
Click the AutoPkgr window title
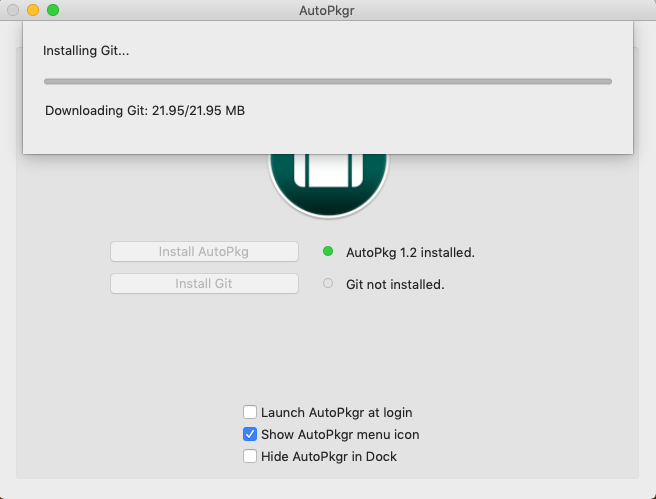(327, 10)
